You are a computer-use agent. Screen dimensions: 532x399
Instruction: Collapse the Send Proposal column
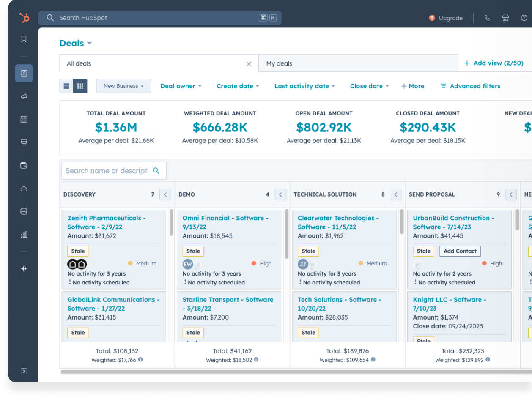[x=511, y=194]
